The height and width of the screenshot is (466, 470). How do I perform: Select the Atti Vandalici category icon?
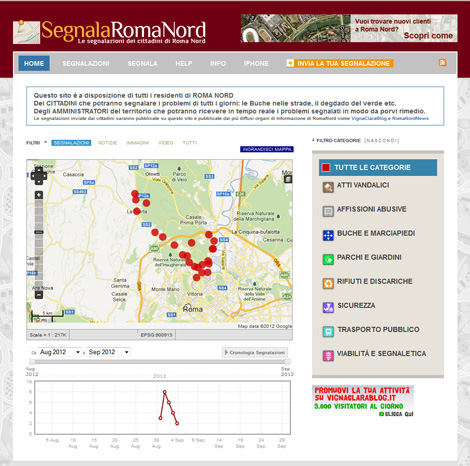[328, 188]
